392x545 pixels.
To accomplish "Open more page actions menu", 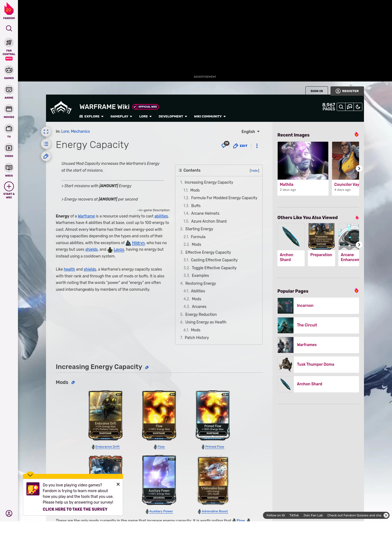I will coord(257,146).
